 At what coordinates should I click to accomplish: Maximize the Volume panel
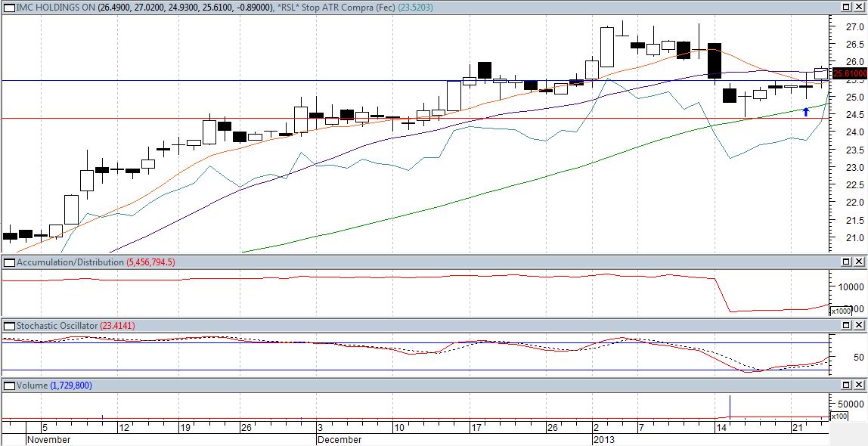tap(847, 386)
